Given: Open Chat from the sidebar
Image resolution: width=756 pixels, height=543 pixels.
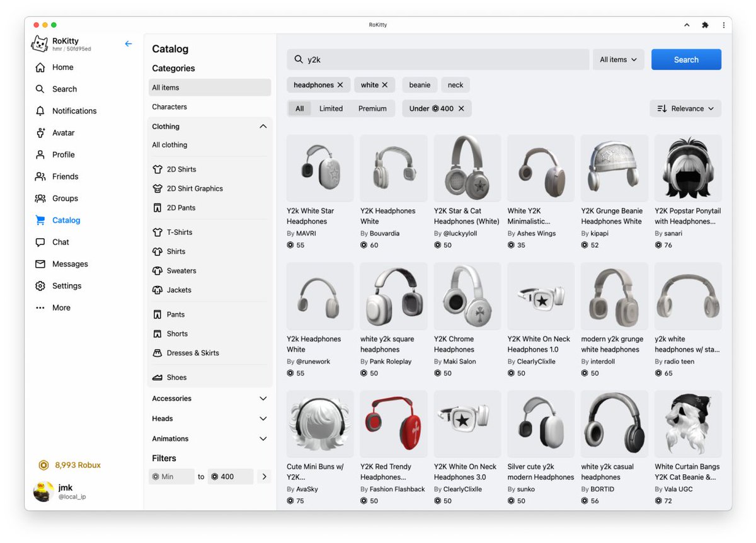Looking at the screenshot, I should coord(60,242).
